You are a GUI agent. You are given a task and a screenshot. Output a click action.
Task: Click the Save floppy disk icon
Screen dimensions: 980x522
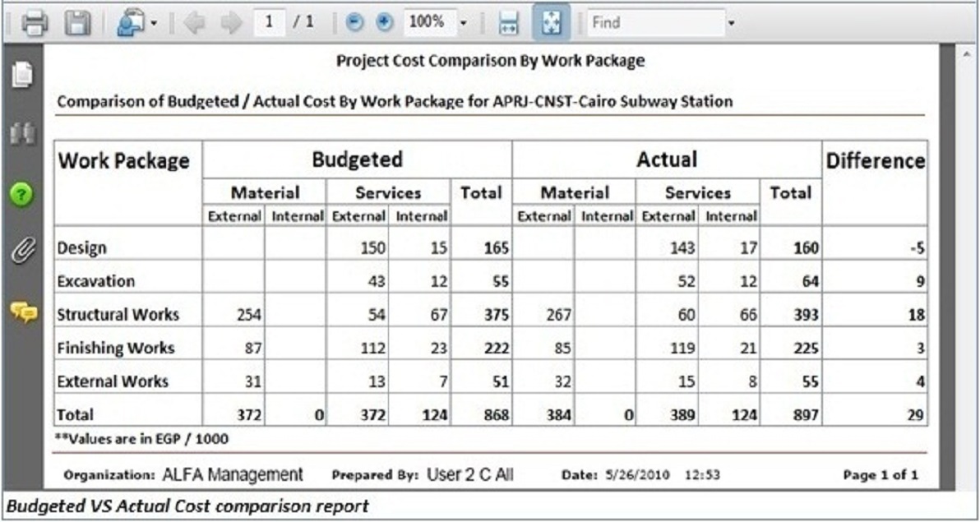click(x=78, y=23)
